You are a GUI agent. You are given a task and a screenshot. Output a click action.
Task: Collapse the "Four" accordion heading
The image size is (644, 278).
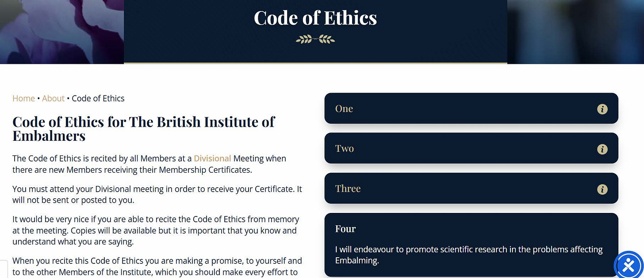pos(345,229)
